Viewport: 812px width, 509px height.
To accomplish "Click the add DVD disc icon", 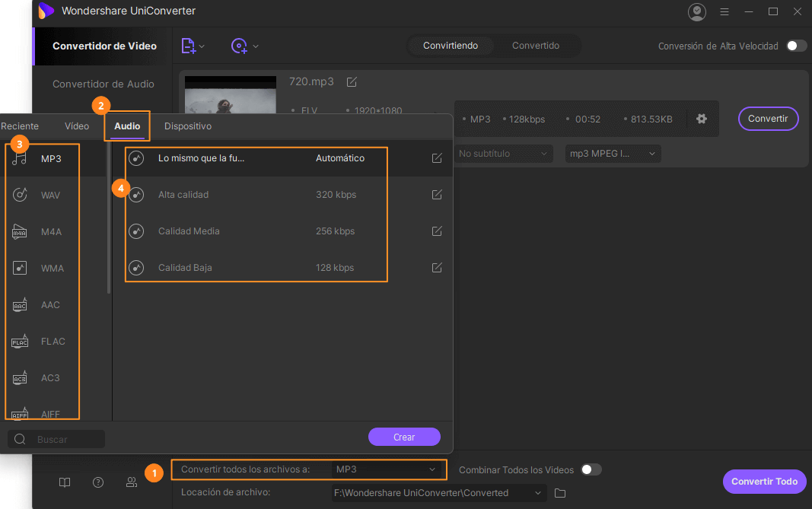I will (240, 46).
